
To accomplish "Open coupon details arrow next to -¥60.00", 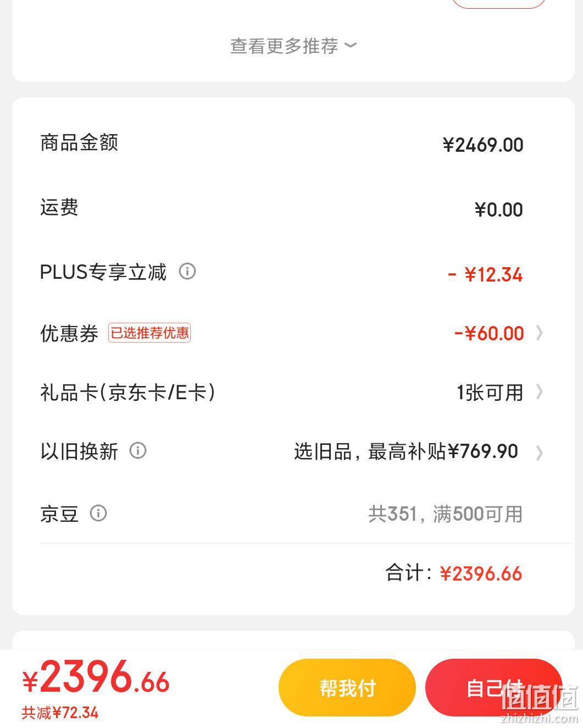I will pyautogui.click(x=540, y=333).
